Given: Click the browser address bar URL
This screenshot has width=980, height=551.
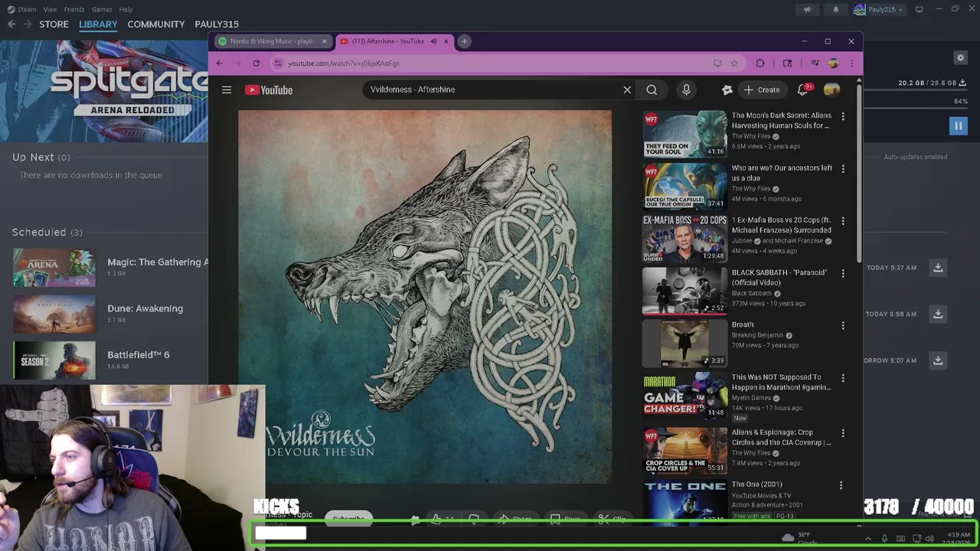Looking at the screenshot, I should [x=344, y=64].
